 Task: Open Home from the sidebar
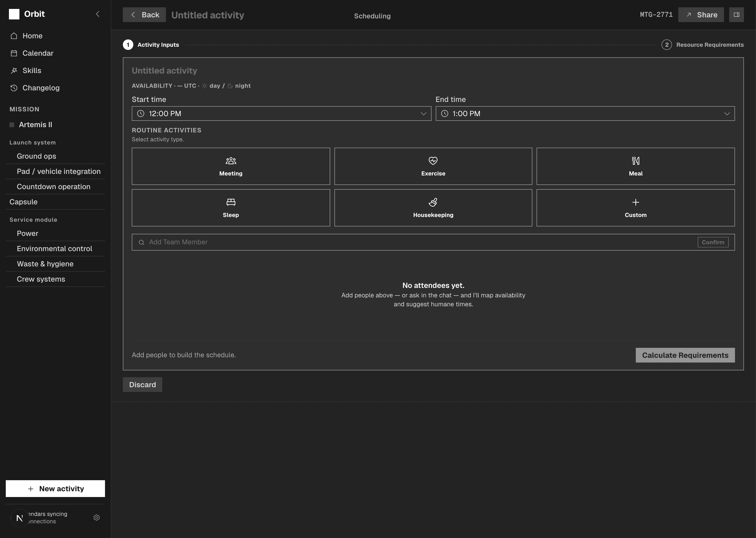pyautogui.click(x=55, y=36)
